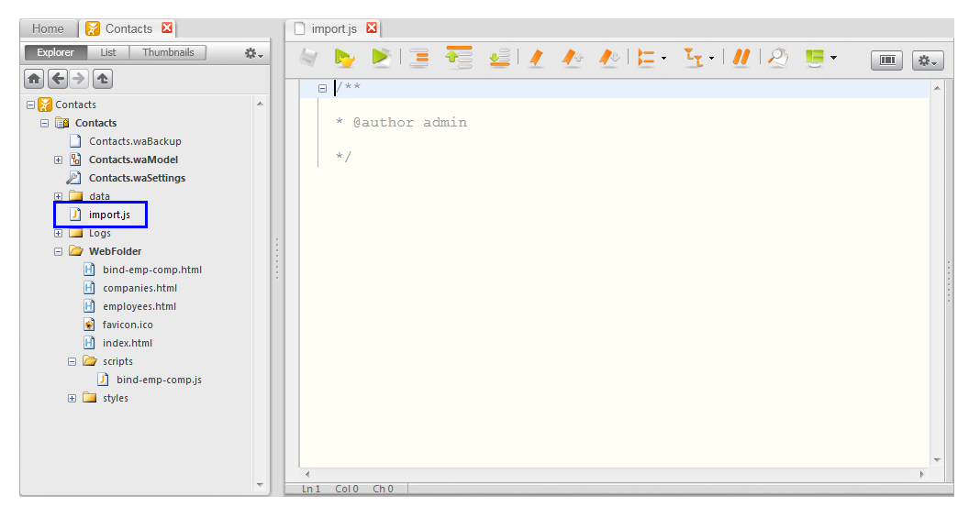Open the explorer gear options dropdown

point(253,54)
